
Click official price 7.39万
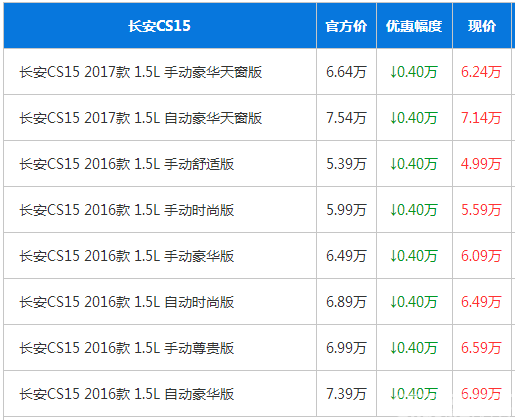coord(346,394)
